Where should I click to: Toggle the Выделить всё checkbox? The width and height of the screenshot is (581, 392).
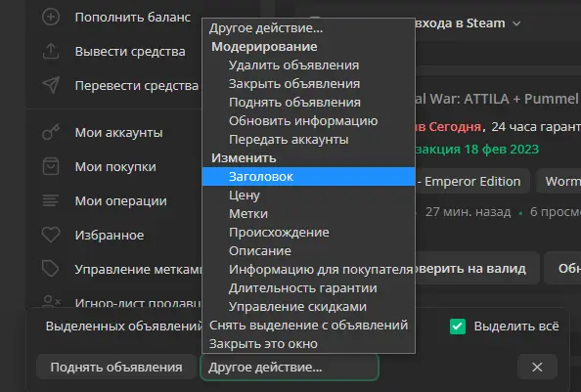[458, 327]
